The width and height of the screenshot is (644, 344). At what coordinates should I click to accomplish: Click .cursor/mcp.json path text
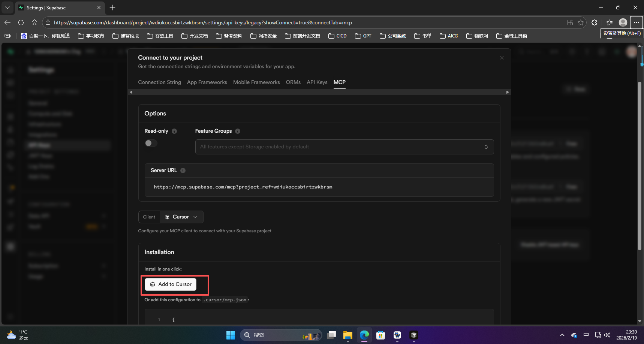coord(225,300)
